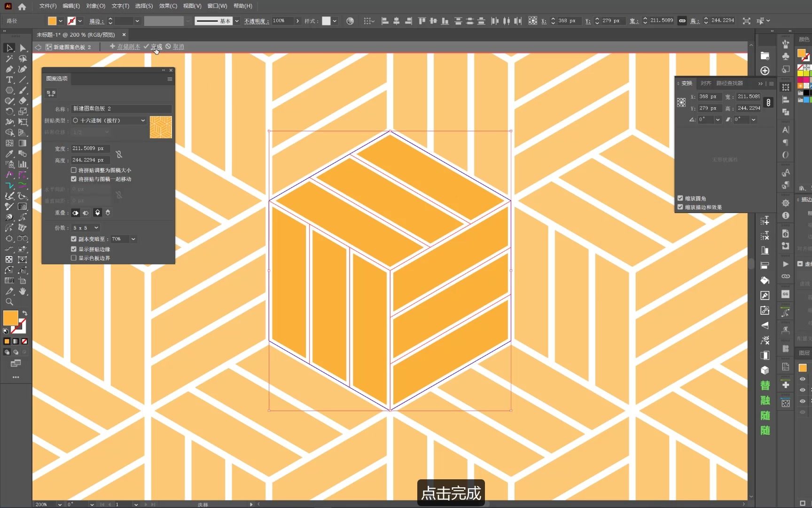Click the Home icon in title bar
Image resolution: width=812 pixels, height=508 pixels.
coord(22,7)
